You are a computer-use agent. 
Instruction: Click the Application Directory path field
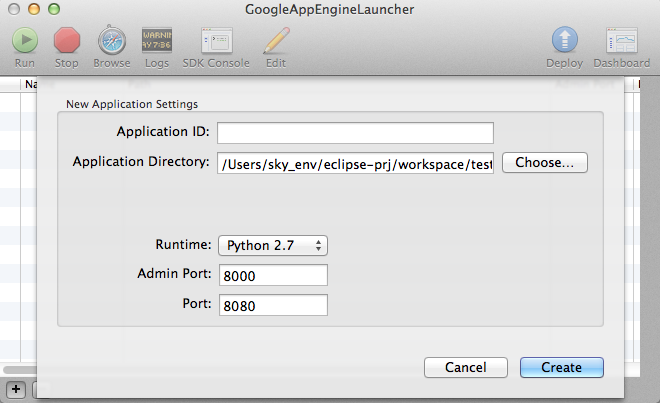(355, 163)
